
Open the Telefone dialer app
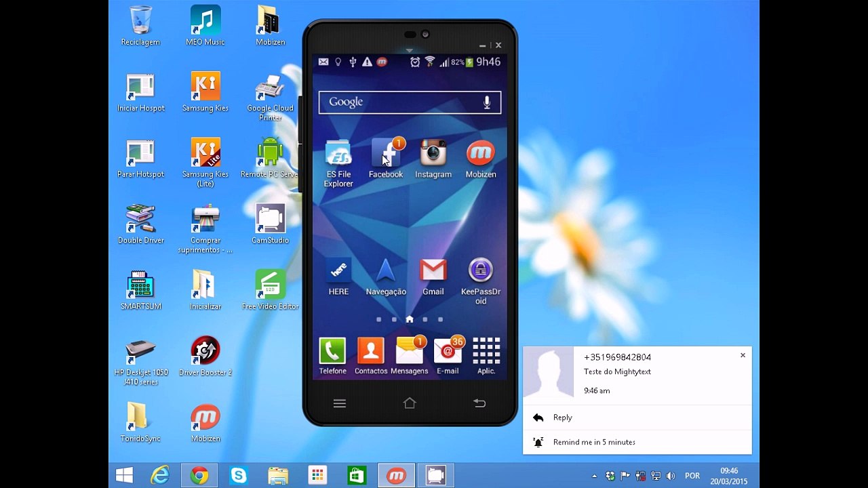click(332, 356)
